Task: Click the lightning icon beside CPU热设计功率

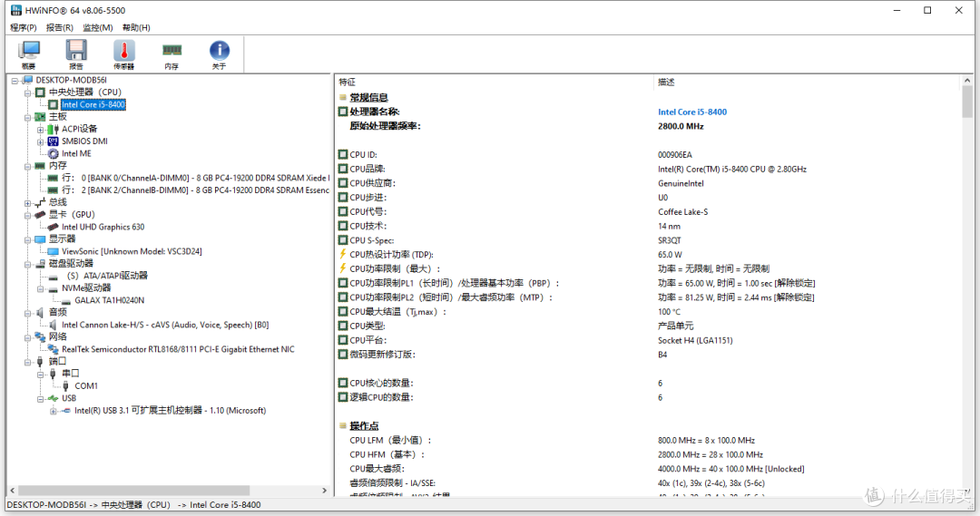Action: 342,254
